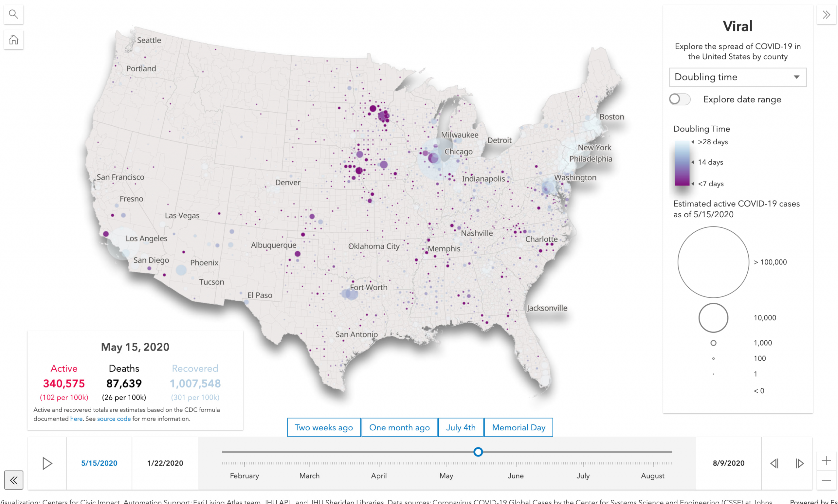The image size is (838, 504).
Task: Jump to Two weeks ago
Action: click(x=323, y=427)
